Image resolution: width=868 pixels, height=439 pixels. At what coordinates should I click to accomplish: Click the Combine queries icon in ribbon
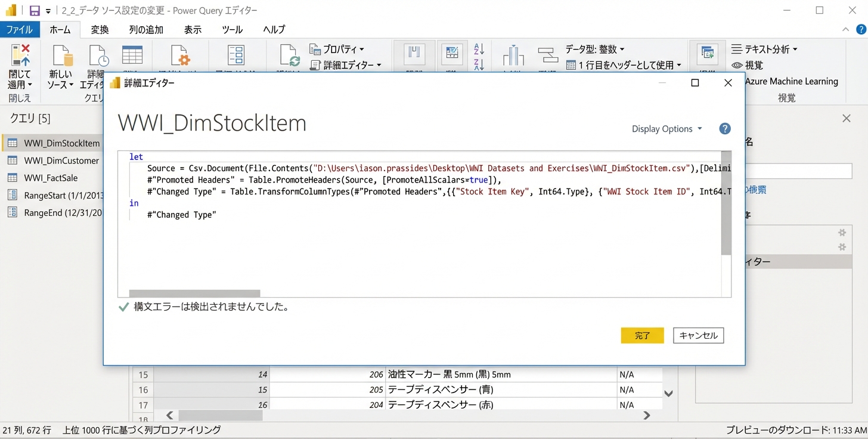pos(708,54)
